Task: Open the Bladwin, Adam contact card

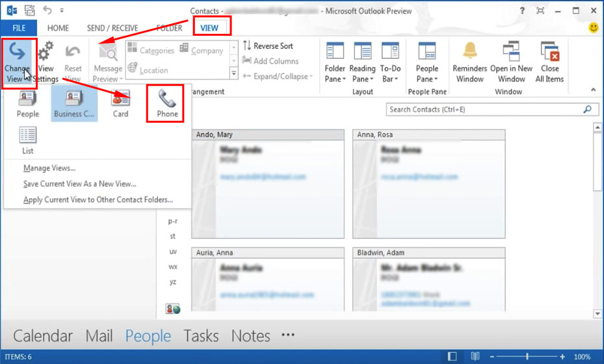Action: coord(428,279)
